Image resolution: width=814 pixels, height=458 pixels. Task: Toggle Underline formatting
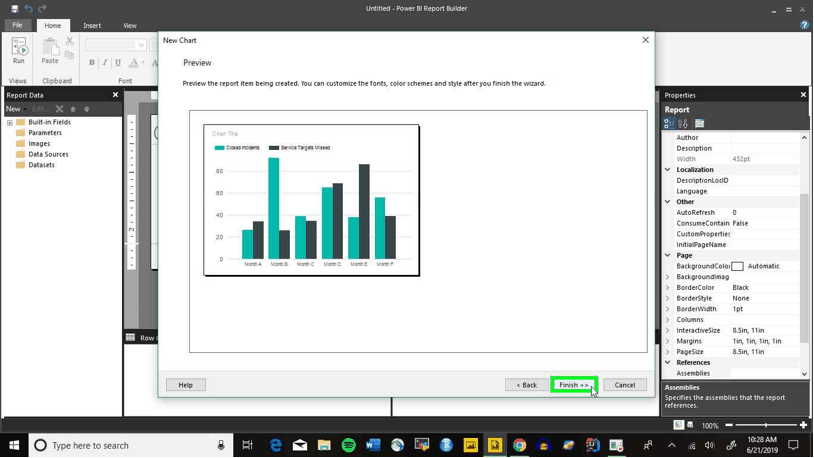118,62
